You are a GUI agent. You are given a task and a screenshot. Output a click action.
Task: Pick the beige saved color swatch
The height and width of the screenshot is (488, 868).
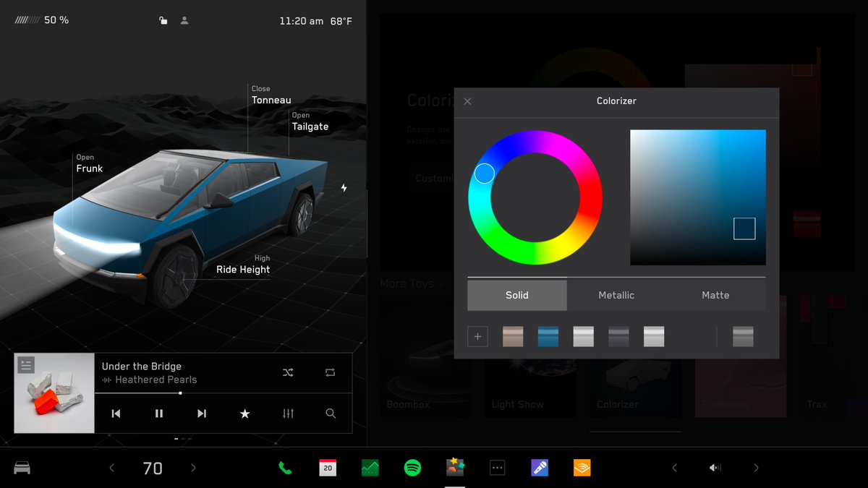tap(513, 336)
